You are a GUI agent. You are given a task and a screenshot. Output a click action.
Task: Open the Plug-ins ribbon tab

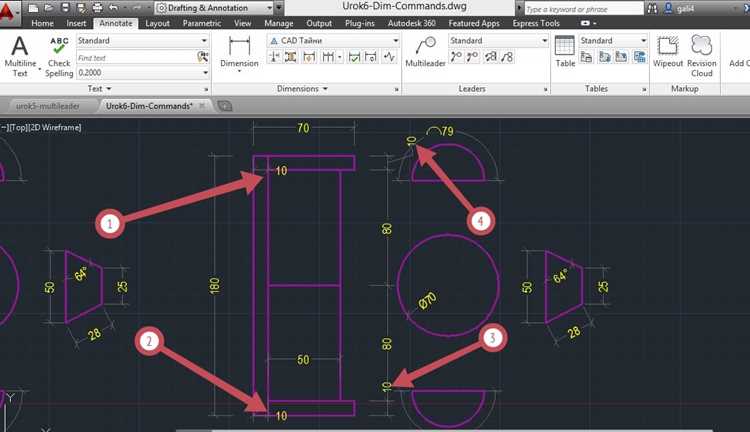pyautogui.click(x=360, y=23)
